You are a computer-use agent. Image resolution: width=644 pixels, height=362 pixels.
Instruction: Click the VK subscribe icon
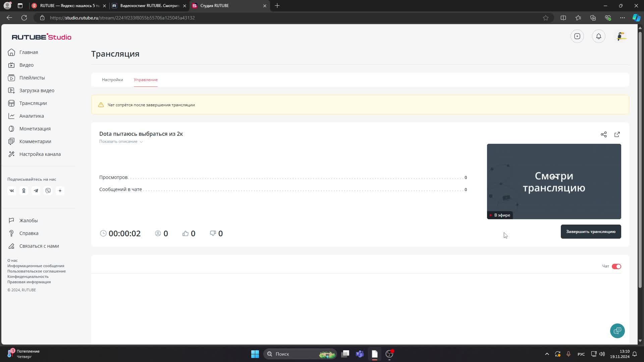pyautogui.click(x=12, y=191)
